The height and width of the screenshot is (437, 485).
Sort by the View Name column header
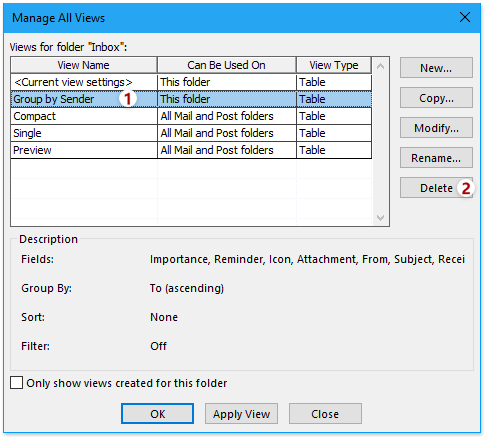point(84,65)
